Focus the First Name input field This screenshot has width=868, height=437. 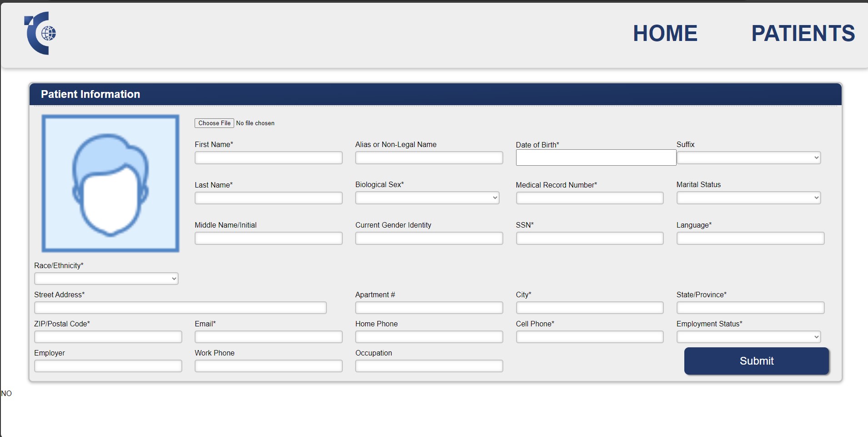(268, 158)
